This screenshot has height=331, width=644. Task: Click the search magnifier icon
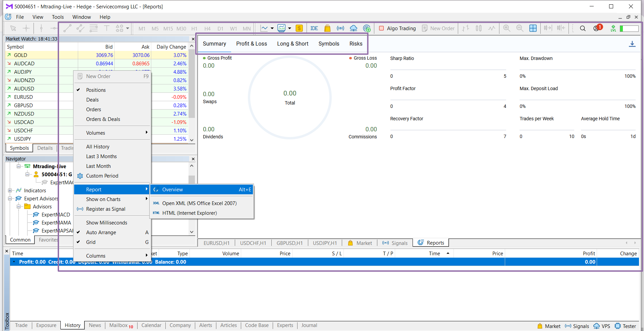pos(583,28)
